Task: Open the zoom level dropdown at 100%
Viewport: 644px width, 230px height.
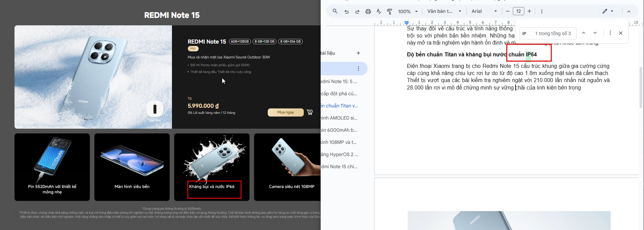Action: coord(408,11)
